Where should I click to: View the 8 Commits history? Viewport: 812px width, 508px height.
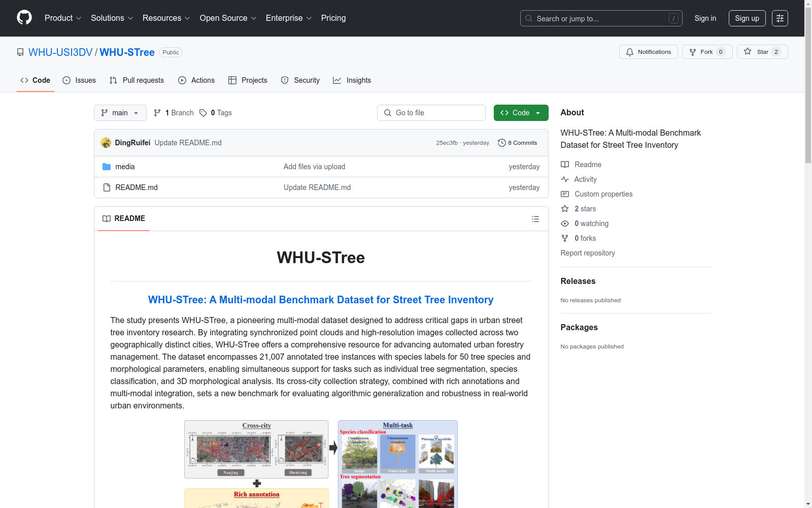coord(518,143)
